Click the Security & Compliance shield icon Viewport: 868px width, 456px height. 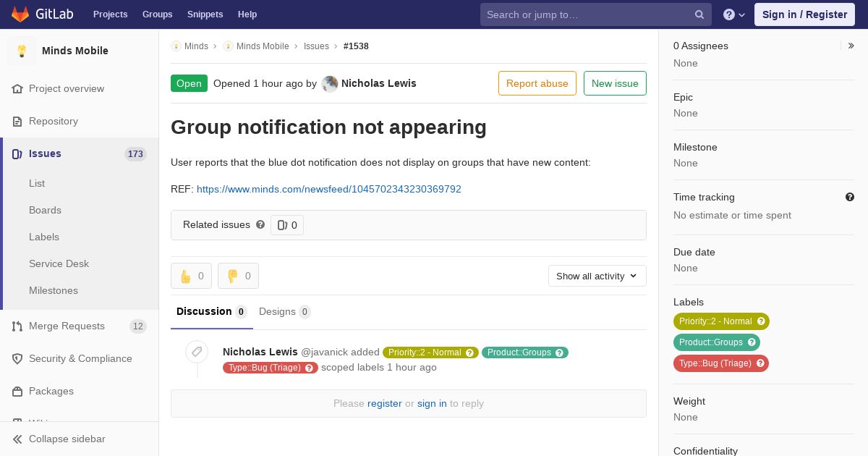coord(17,358)
